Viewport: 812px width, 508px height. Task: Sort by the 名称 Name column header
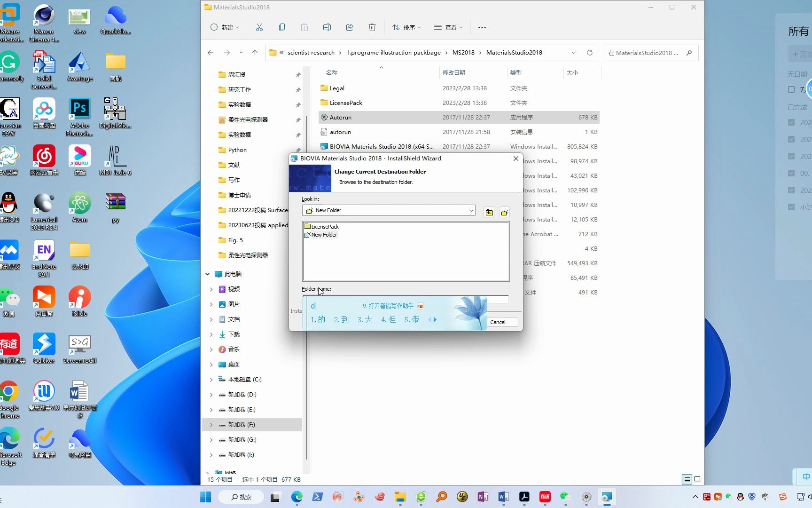[332, 72]
